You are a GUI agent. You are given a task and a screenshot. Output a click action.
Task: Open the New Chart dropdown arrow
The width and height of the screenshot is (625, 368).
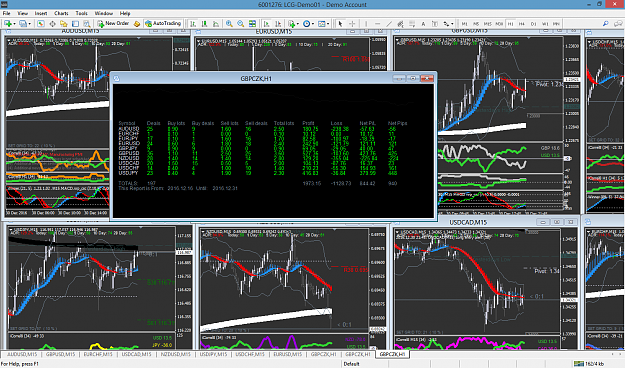[14, 24]
